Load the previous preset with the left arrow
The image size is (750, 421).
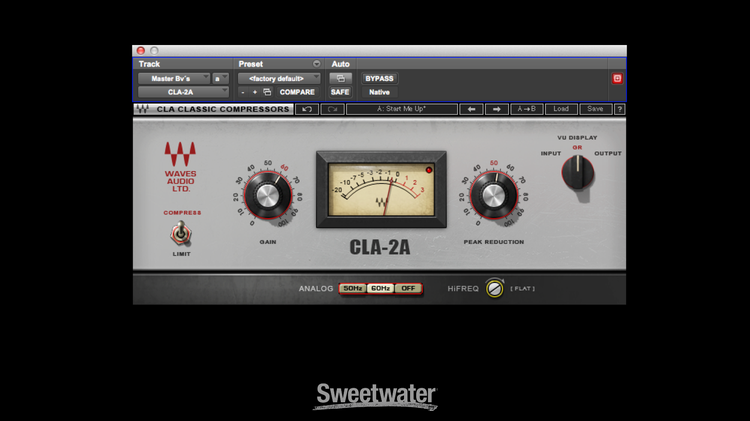(x=471, y=109)
